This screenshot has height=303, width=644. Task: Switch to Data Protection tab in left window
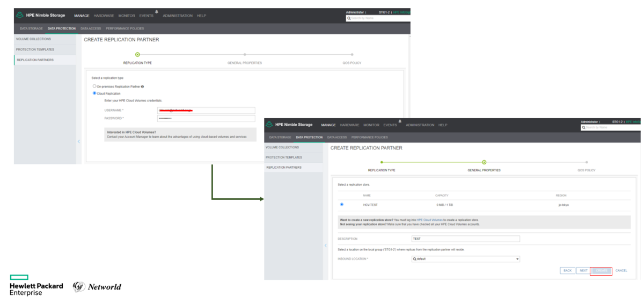click(x=62, y=28)
